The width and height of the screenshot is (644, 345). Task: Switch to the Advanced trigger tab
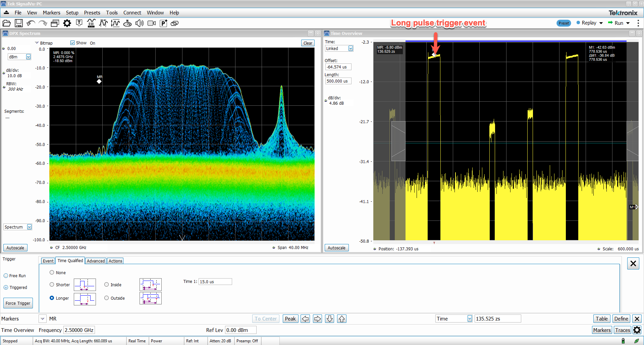point(96,261)
